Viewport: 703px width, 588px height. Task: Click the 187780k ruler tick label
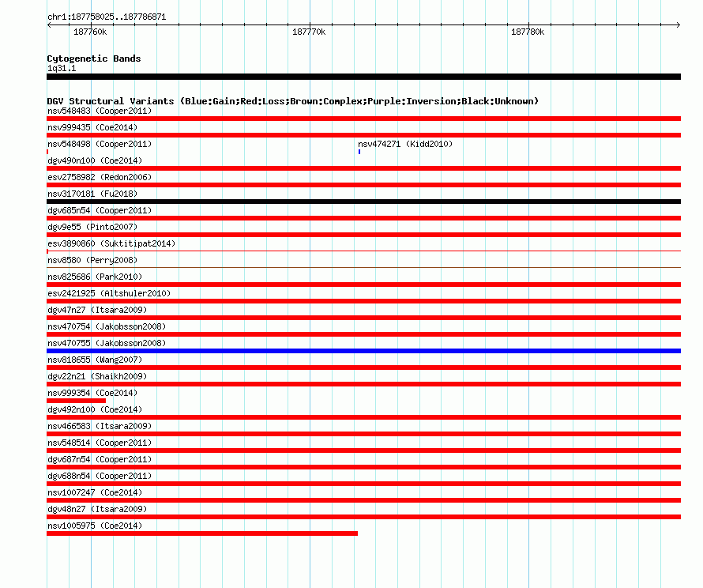tap(528, 32)
